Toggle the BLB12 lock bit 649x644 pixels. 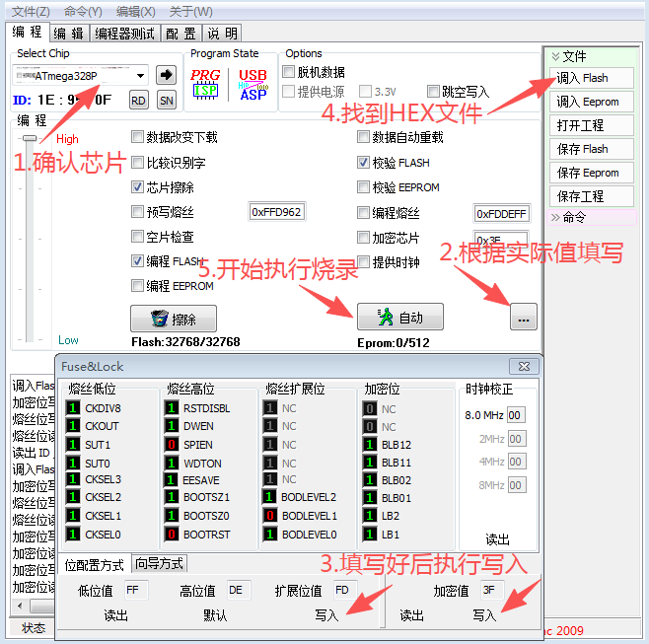[370, 445]
